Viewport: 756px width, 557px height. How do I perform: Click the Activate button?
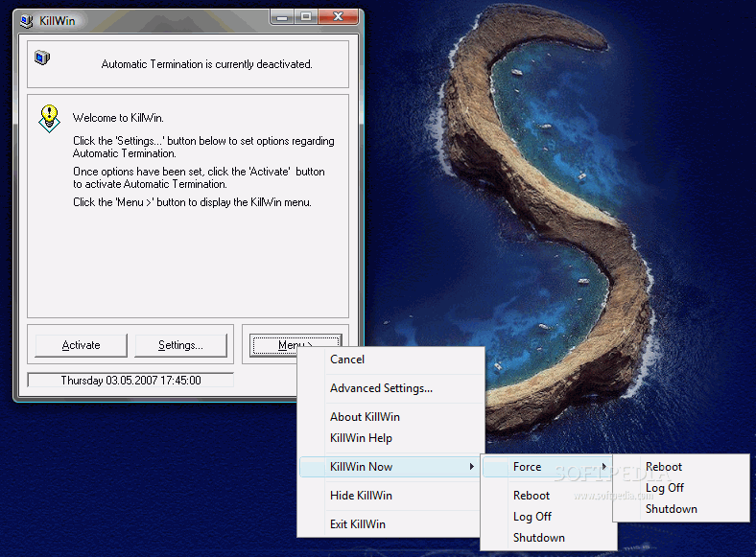(x=81, y=345)
